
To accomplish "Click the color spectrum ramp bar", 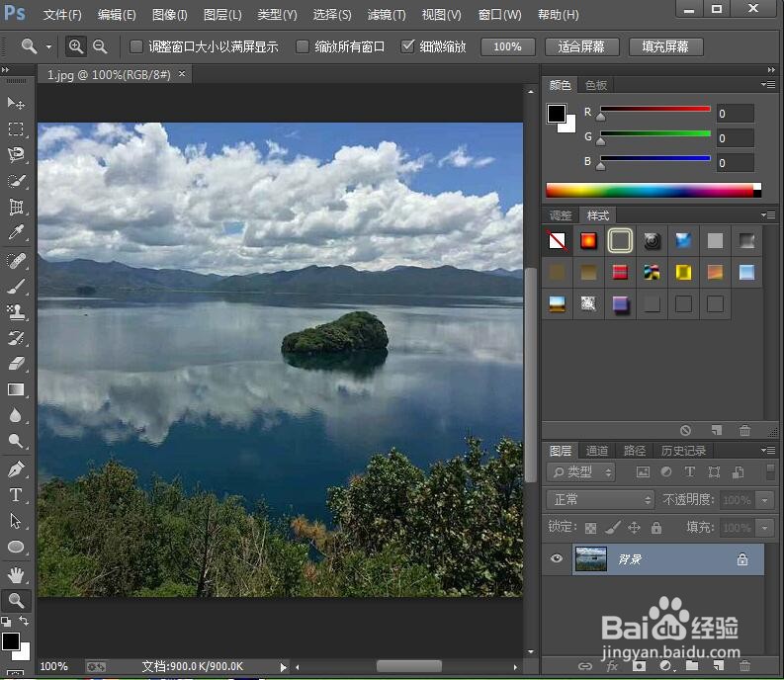I will pos(653,190).
